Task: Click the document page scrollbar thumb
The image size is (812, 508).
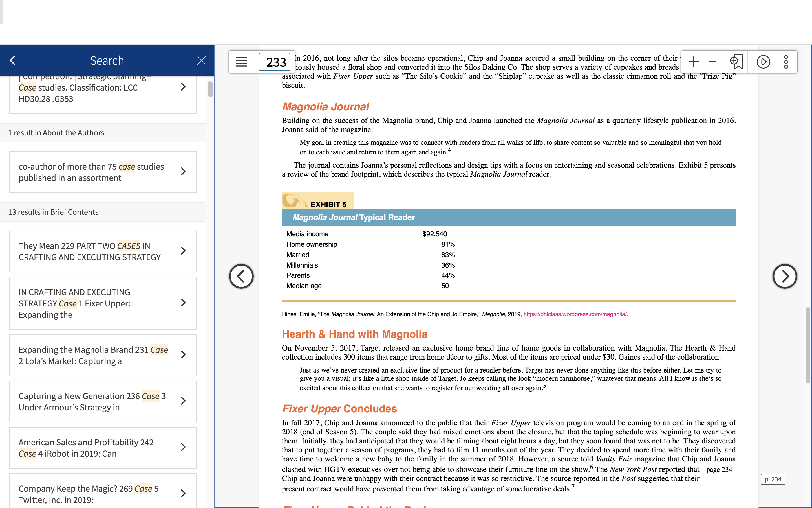Action: coord(808,345)
